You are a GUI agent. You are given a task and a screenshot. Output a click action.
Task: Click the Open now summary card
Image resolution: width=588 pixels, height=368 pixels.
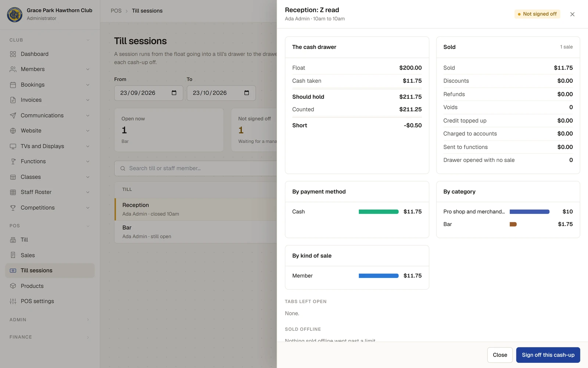point(169,130)
